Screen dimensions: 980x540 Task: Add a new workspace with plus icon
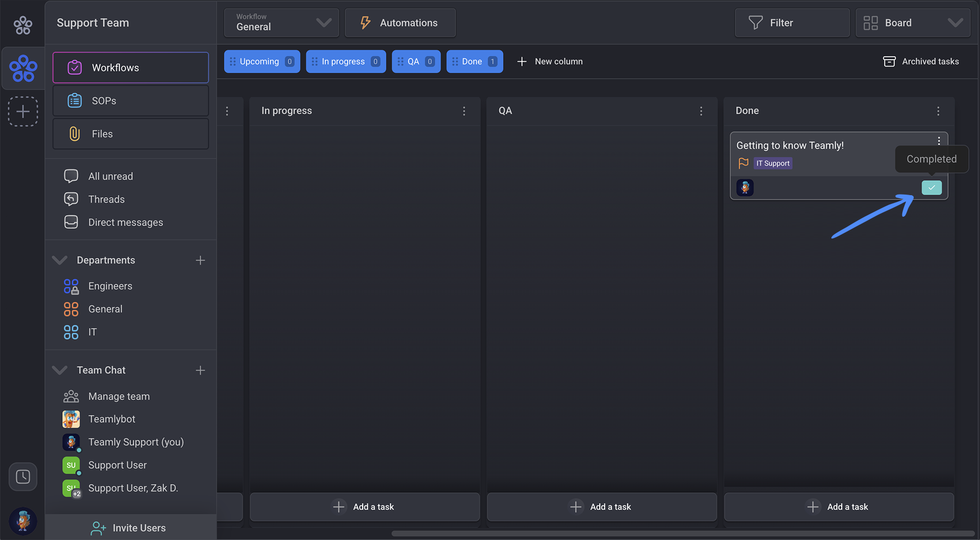(23, 111)
